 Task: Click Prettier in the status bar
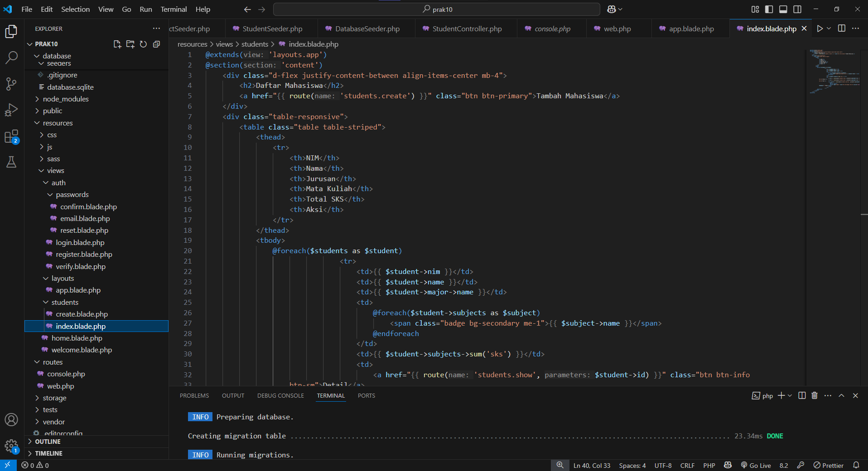point(833,465)
